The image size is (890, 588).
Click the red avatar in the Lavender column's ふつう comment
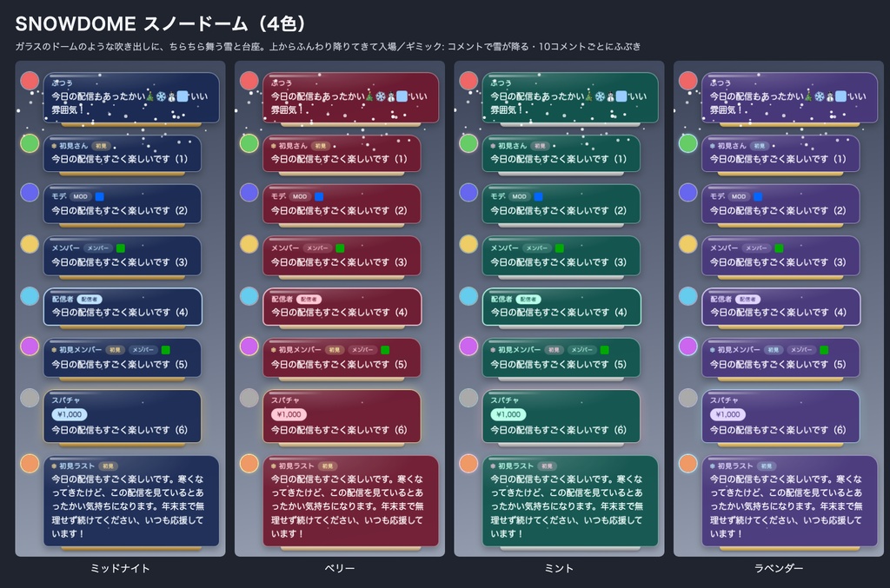[x=688, y=81]
